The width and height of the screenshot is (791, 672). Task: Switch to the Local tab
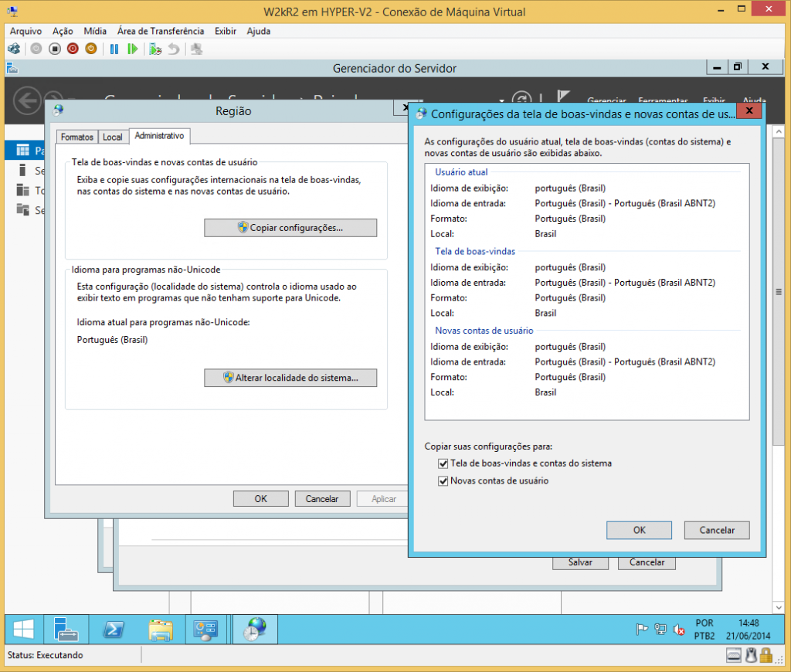(113, 137)
